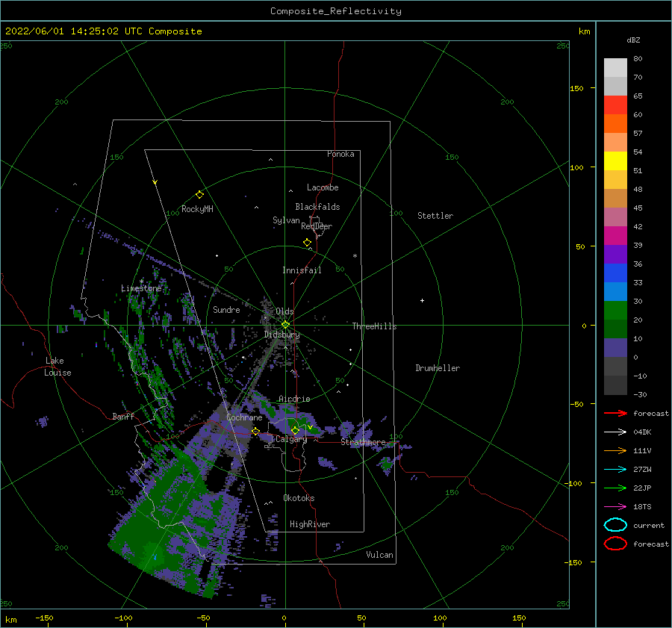Click the Didsbury town label
Viewport: 672px width, 628px height.
point(281,335)
